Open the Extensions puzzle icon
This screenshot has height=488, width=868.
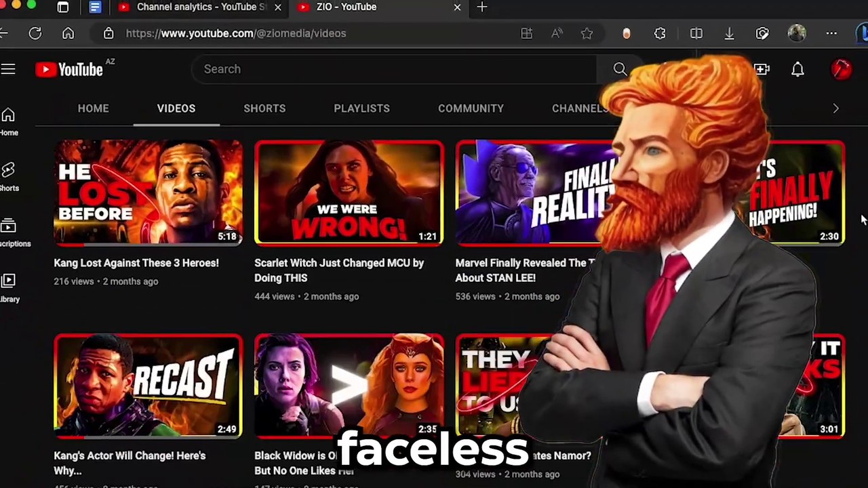tap(660, 33)
